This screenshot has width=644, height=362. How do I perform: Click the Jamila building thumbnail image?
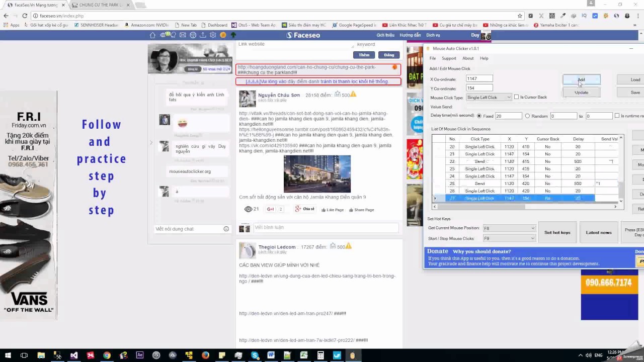(317, 173)
